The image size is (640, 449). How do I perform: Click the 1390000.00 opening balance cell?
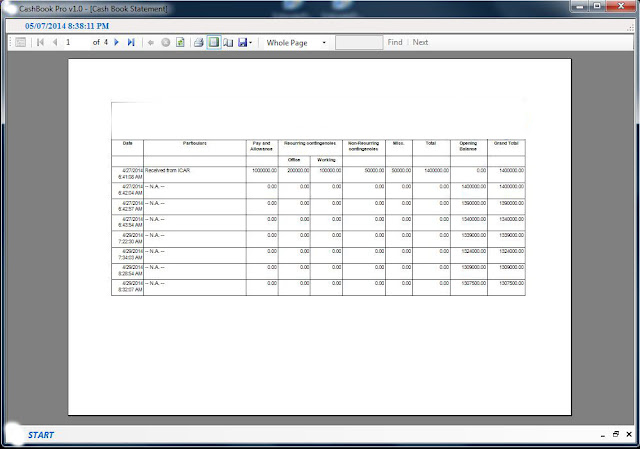point(469,207)
